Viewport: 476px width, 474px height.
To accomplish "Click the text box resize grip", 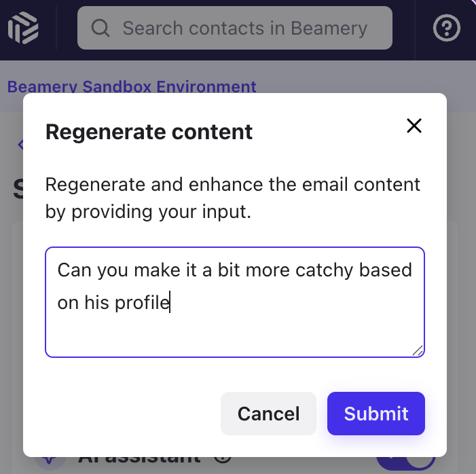I will [x=418, y=350].
